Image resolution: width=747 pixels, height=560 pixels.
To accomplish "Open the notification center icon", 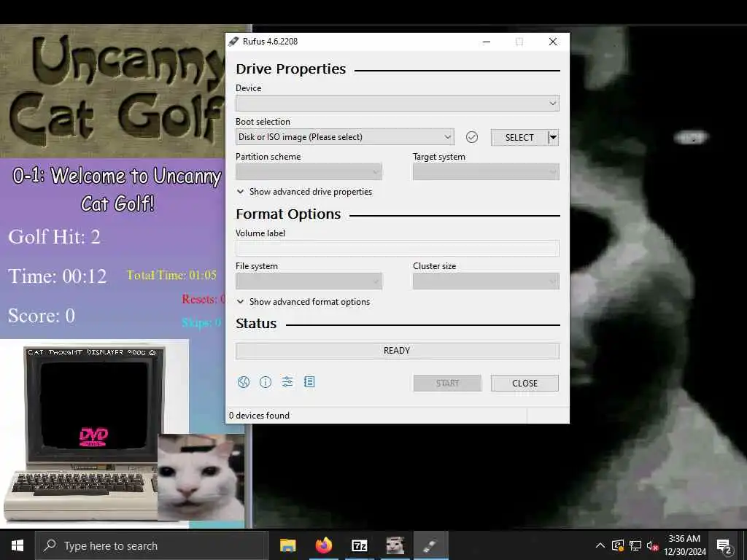I will (x=724, y=545).
